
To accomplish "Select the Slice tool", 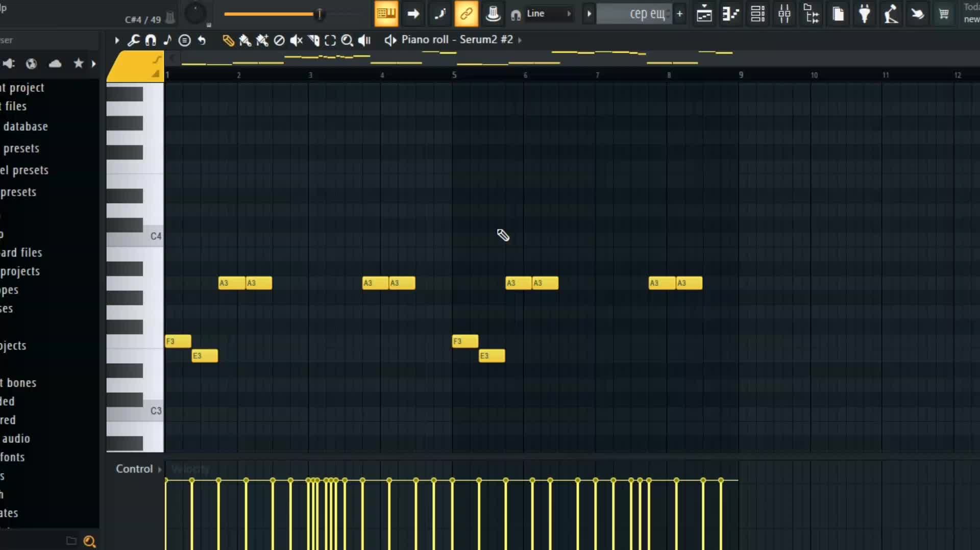I will [313, 40].
